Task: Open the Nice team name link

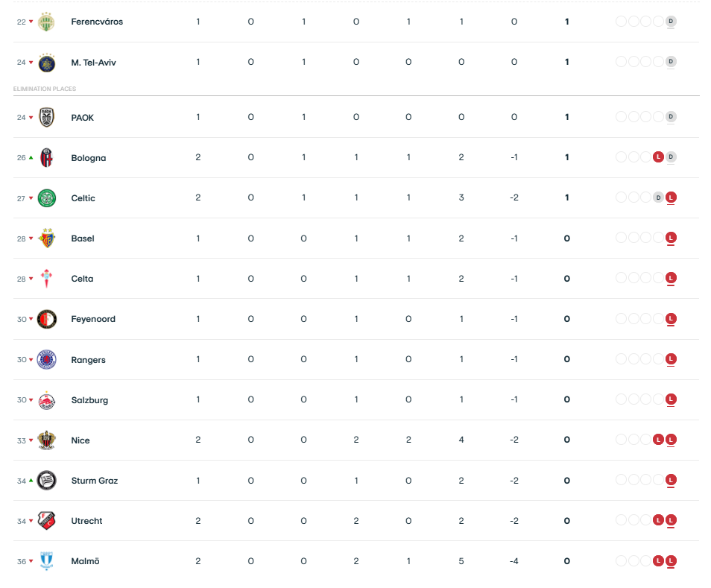Action: point(80,440)
